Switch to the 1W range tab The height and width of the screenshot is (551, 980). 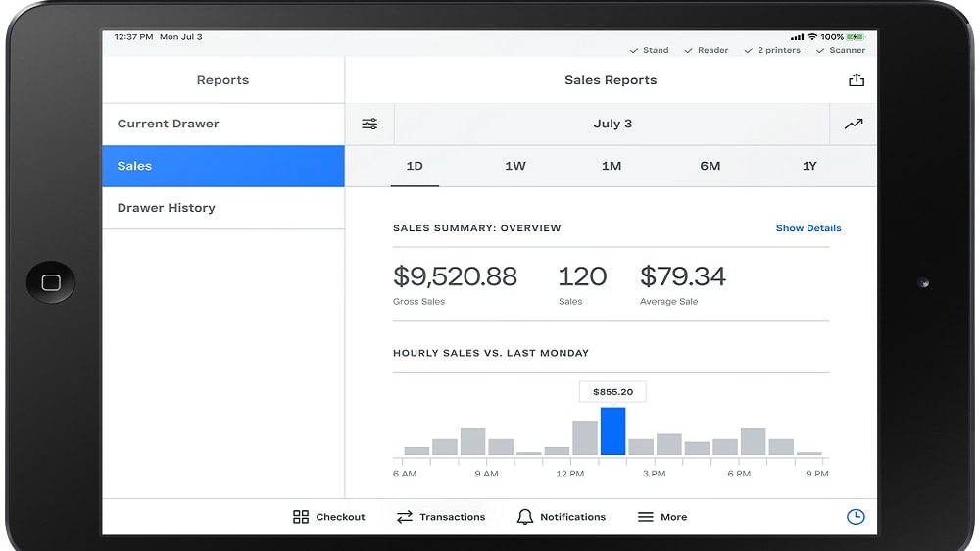(x=515, y=166)
